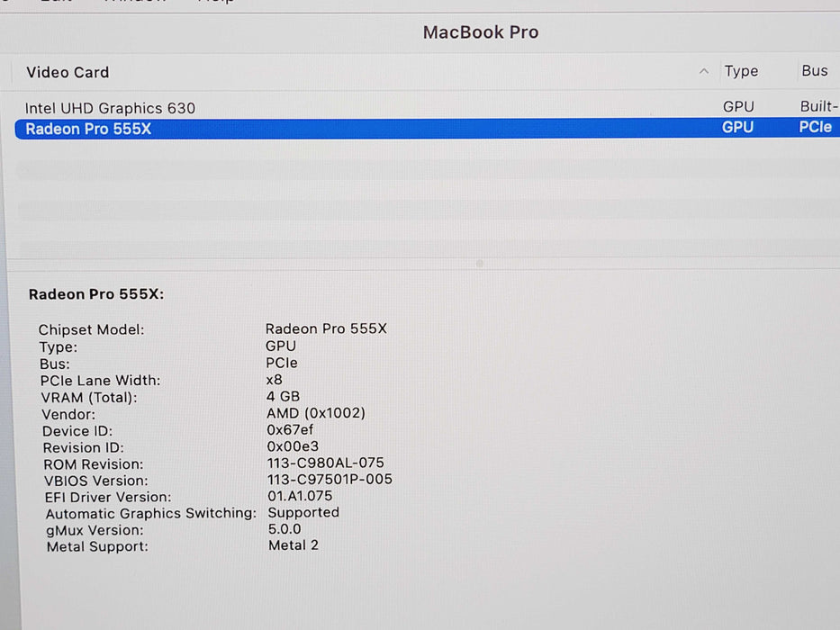Sort by the Video Card column header

point(68,72)
